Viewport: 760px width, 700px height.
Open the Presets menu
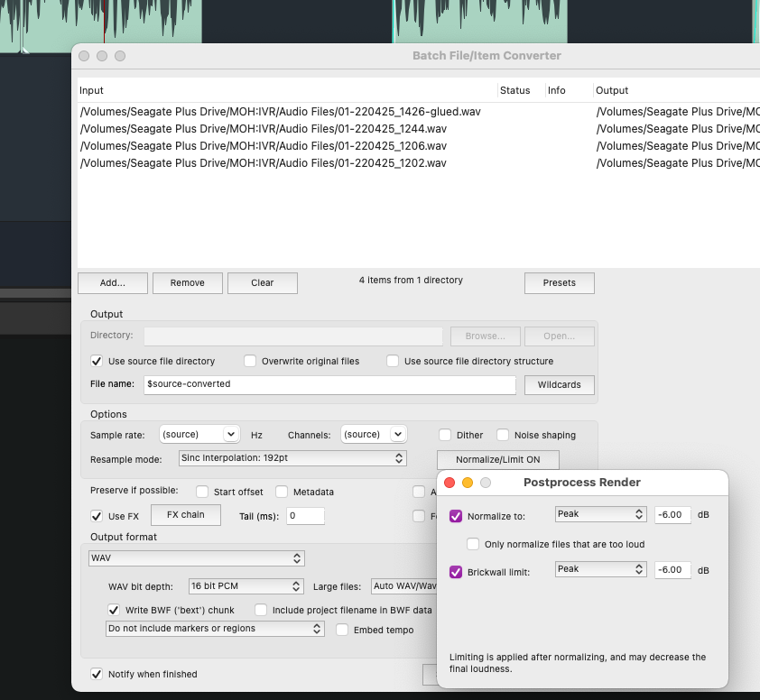point(560,283)
